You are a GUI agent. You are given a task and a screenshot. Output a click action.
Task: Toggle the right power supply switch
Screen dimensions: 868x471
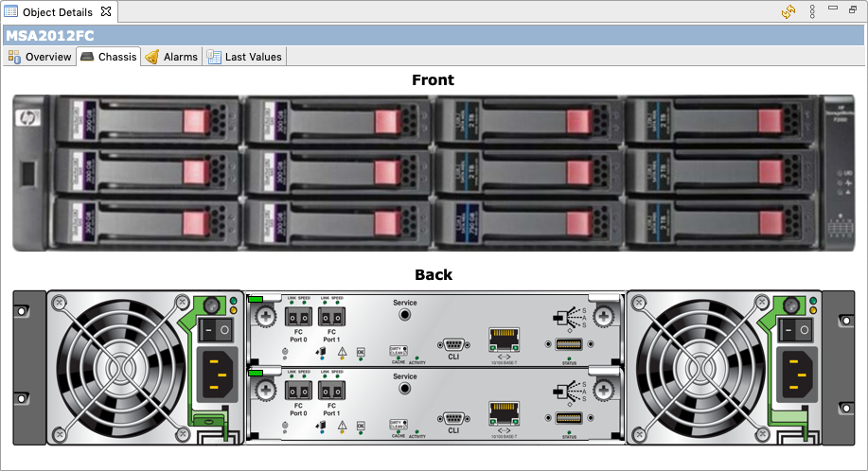click(795, 330)
